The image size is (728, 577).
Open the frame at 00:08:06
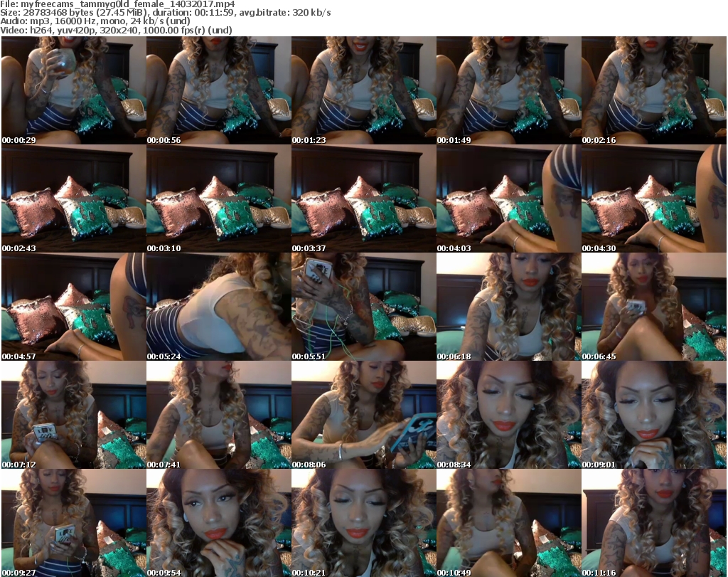tap(363, 415)
